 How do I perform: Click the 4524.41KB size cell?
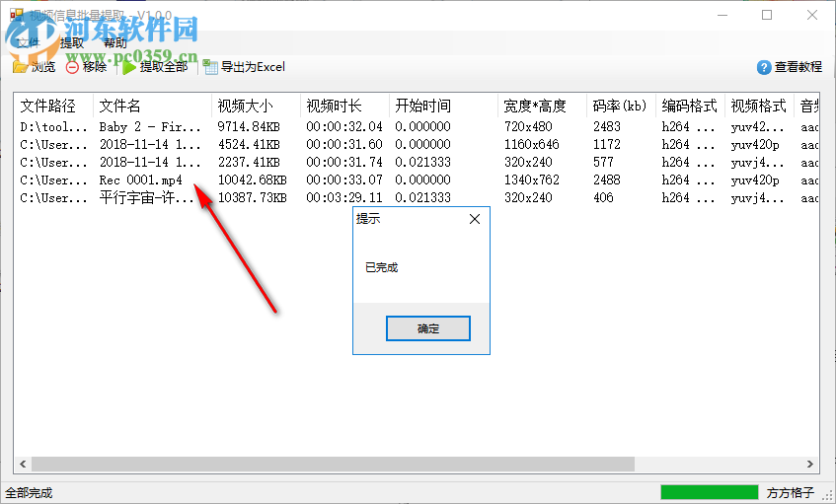pyautogui.click(x=249, y=144)
